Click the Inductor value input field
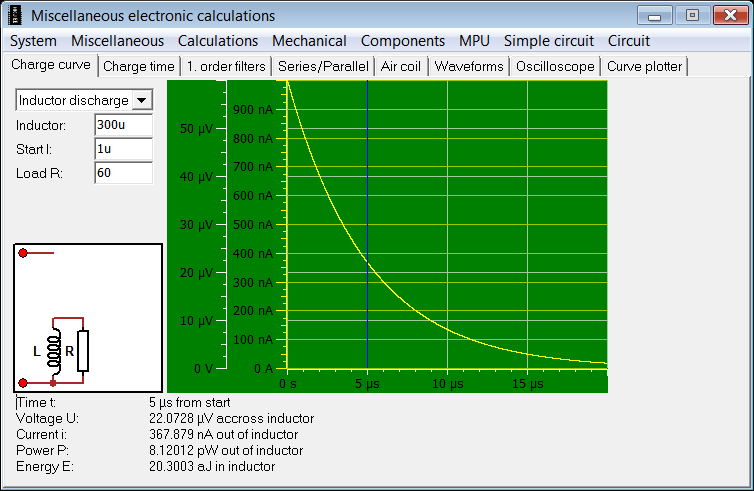 click(123, 125)
